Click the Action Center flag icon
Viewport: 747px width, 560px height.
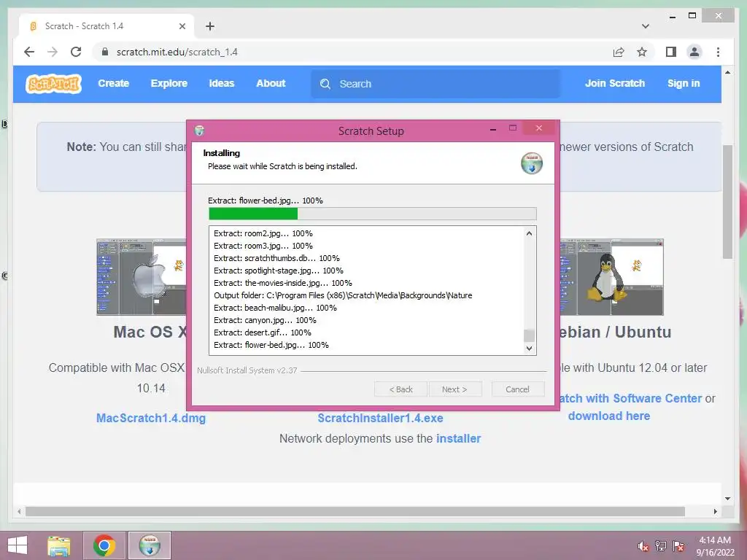(x=678, y=546)
